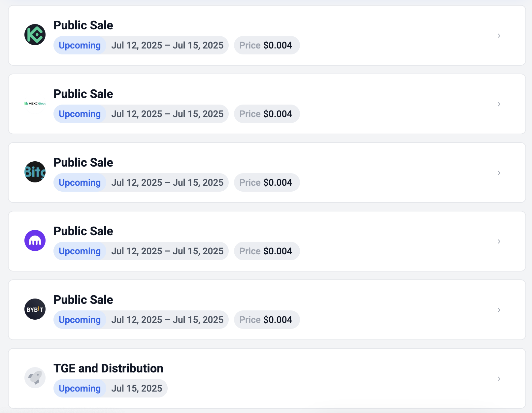
Task: Click the Upcoming badge on the Bybit card
Action: 80,320
